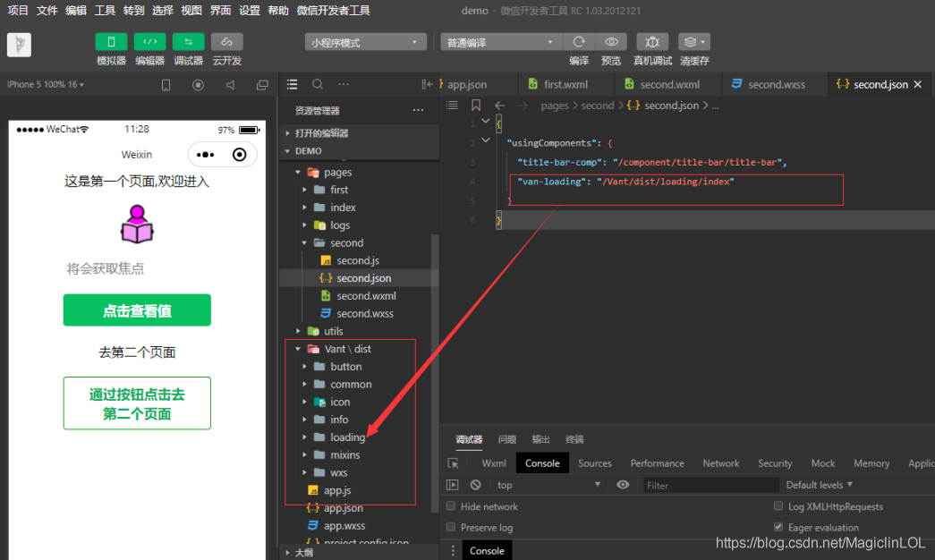Click the user avatar in toolbar
The width and height of the screenshot is (935, 560).
pos(19,45)
